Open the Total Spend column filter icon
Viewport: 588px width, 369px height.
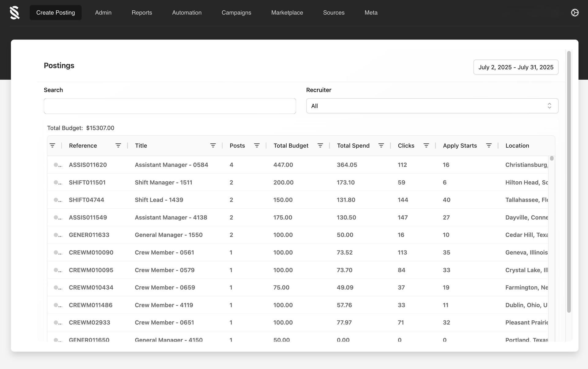[381, 145]
